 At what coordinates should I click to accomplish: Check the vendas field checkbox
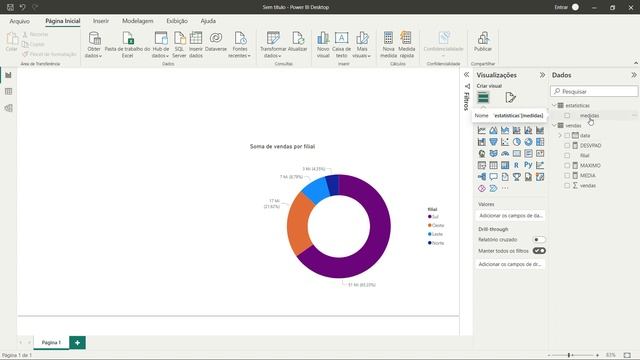coord(567,185)
